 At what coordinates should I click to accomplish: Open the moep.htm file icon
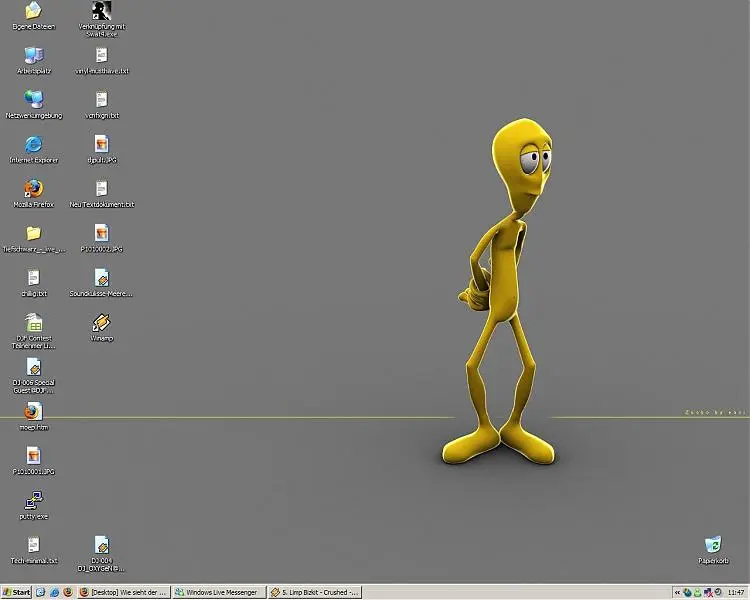click(33, 411)
